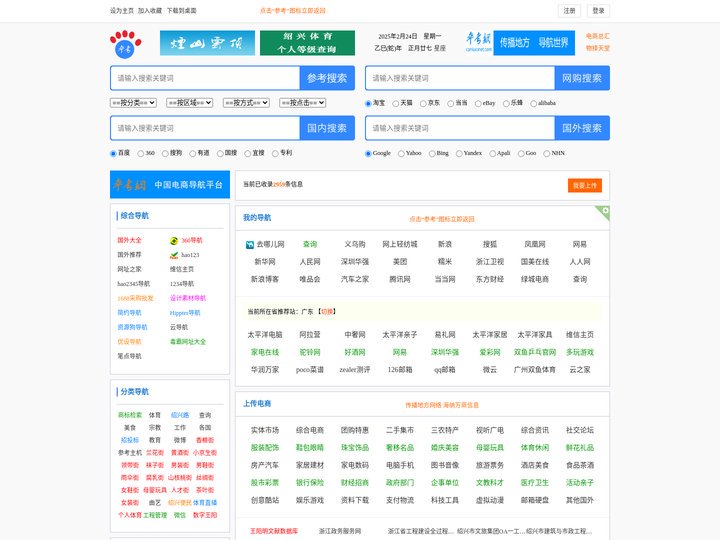
Task: Open the 绍兴体育 个人等级查询 banner
Action: [307, 43]
